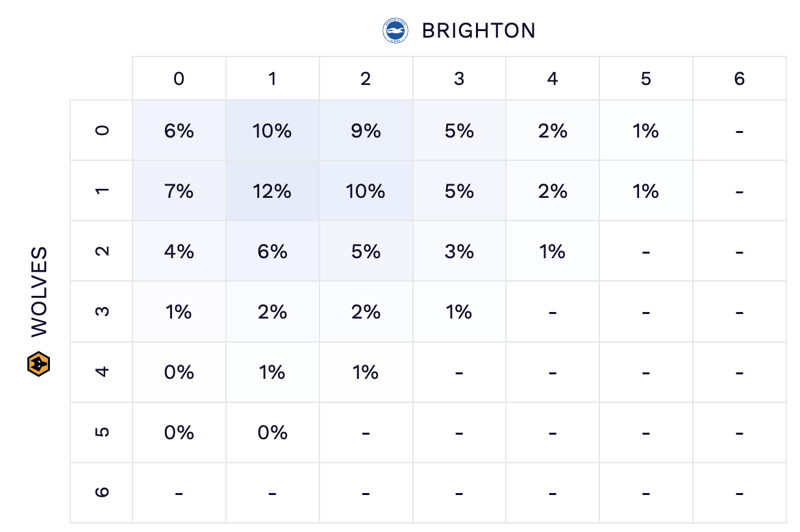Select the BRIGHTON team name label
The width and height of the screenshot is (800, 532).
click(x=479, y=31)
